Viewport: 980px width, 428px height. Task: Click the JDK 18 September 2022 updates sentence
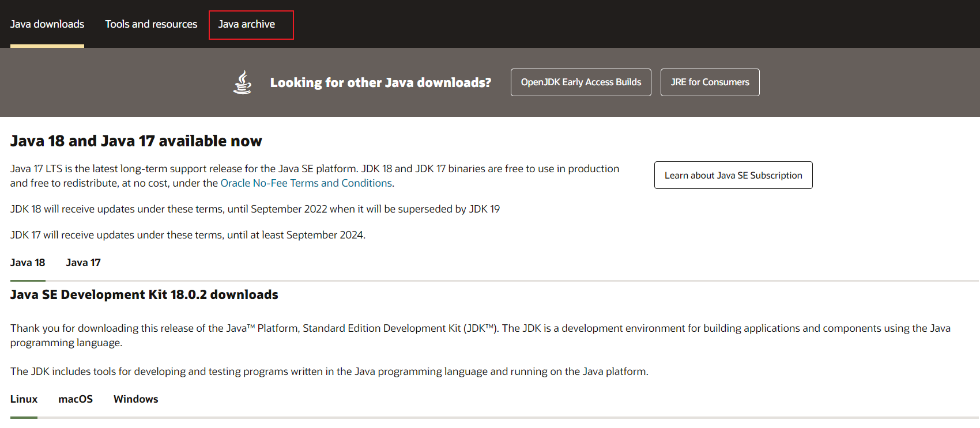point(255,209)
